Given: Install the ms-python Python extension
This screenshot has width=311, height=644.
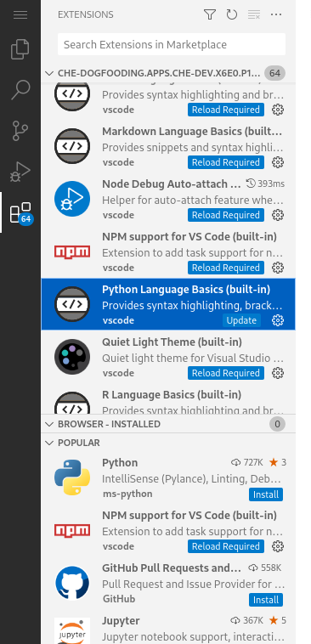Looking at the screenshot, I should 266,494.
